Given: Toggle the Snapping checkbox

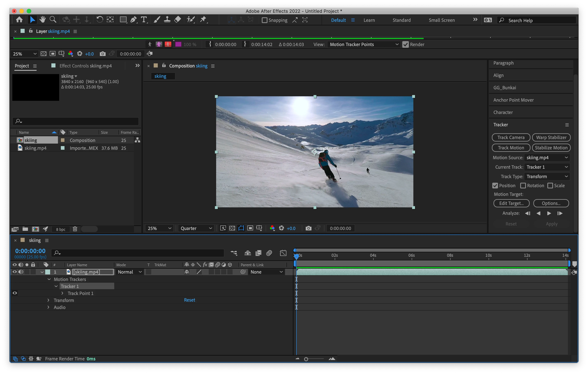Looking at the screenshot, I should click(x=264, y=20).
